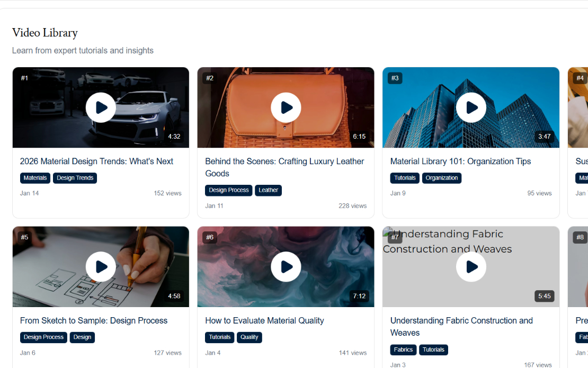
Task: Select the Tutorials tag under Material Library 101
Action: coord(405,178)
